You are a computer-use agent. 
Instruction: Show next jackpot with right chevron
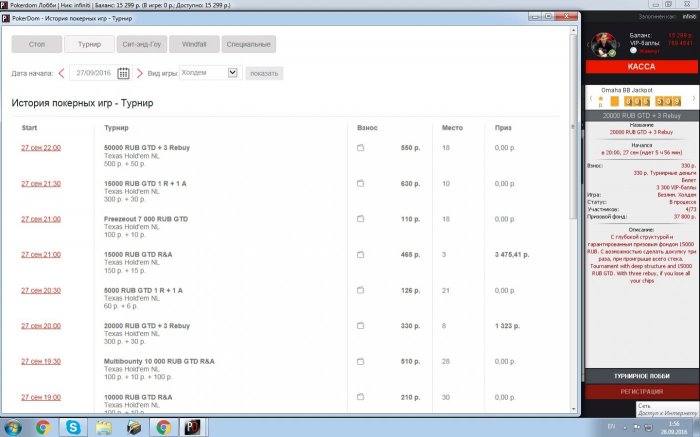tap(693, 98)
